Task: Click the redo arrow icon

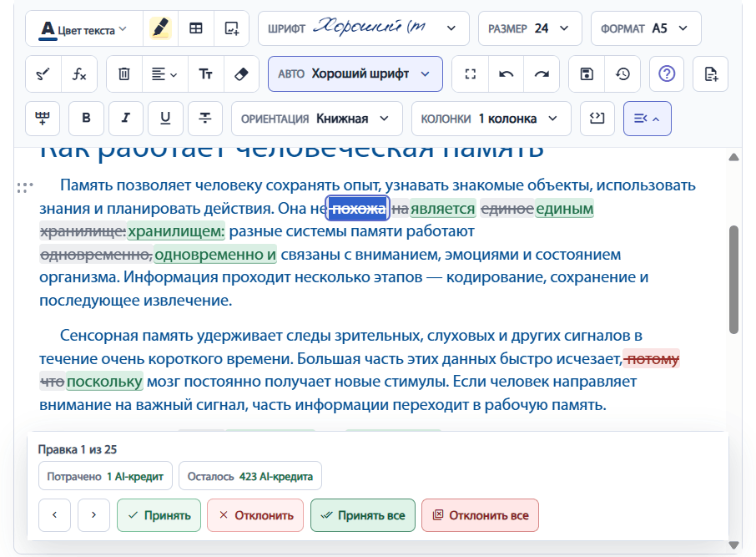Action: [x=542, y=74]
